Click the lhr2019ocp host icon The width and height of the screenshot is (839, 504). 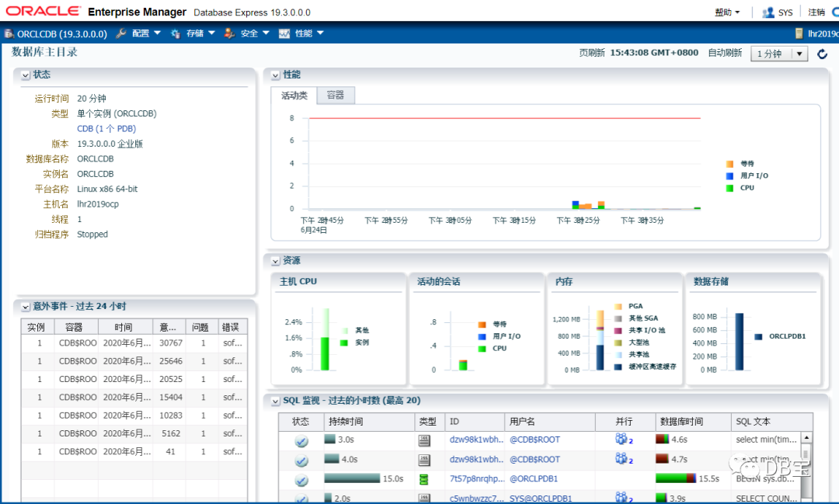(799, 33)
